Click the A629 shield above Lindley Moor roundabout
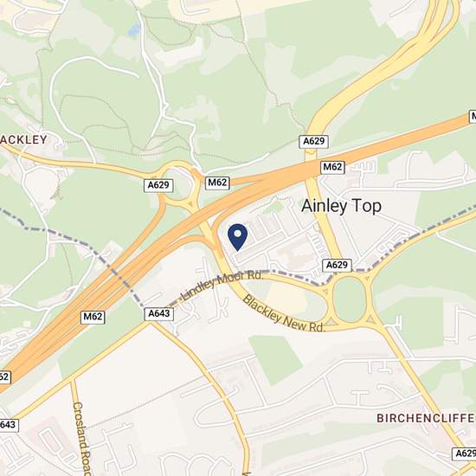This screenshot has width=476, height=476. click(x=337, y=266)
